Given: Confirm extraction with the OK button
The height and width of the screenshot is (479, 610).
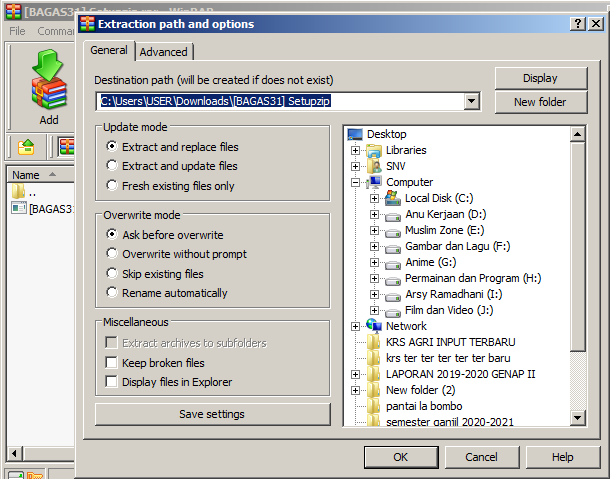Looking at the screenshot, I should tap(401, 457).
